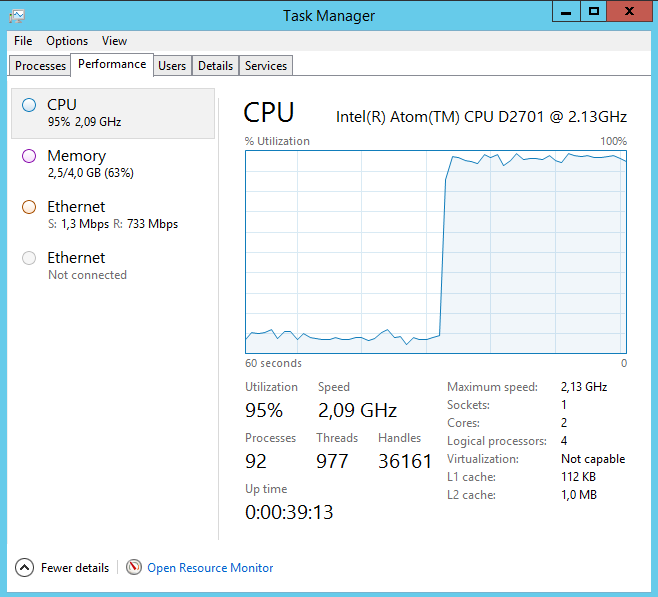
Task: Switch to the Users tab
Action: click(172, 66)
